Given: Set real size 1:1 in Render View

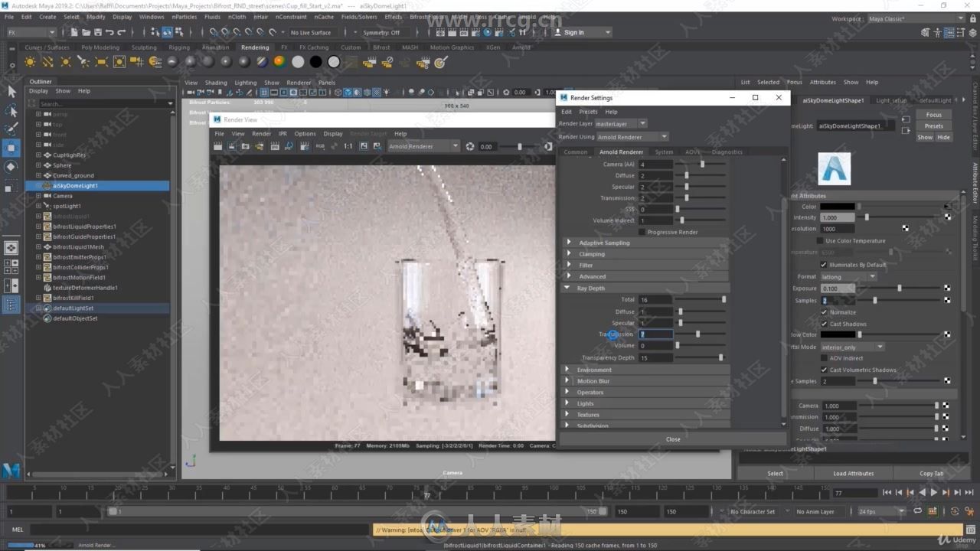Looking at the screenshot, I should coord(348,146).
